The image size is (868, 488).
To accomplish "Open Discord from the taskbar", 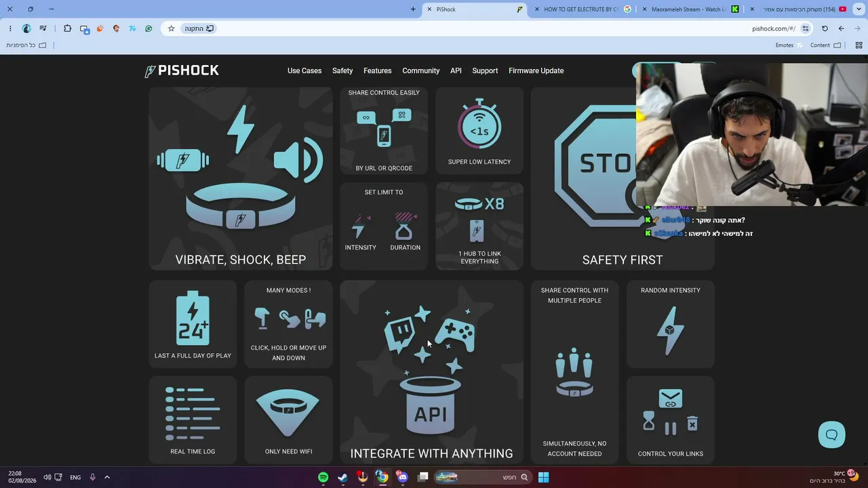I will (x=402, y=477).
